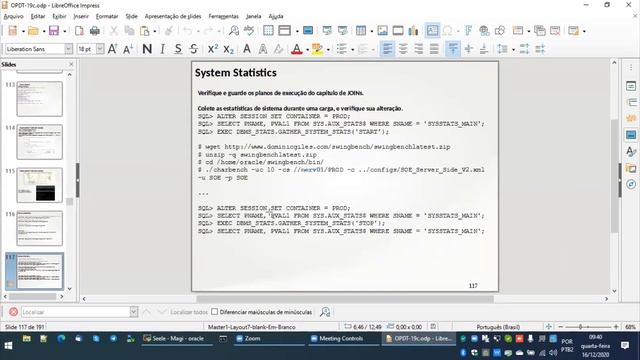This screenshot has width=640, height=360.
Task: Insert hyperlink icon
Action: coord(484,31)
